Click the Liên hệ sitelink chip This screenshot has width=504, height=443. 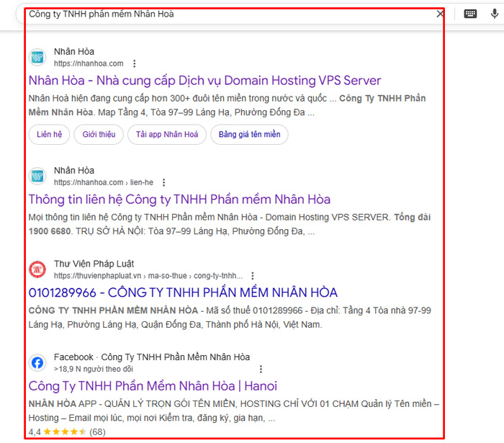(x=49, y=135)
